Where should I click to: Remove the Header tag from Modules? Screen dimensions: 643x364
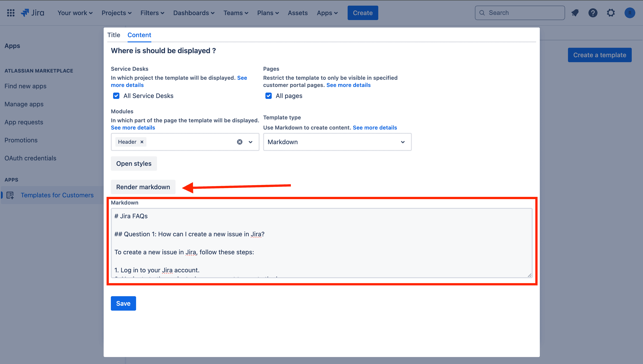[142, 142]
